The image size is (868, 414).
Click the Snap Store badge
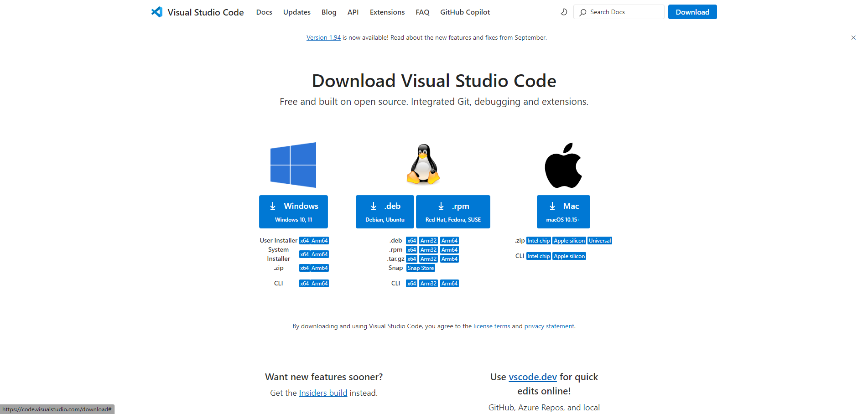pyautogui.click(x=421, y=268)
